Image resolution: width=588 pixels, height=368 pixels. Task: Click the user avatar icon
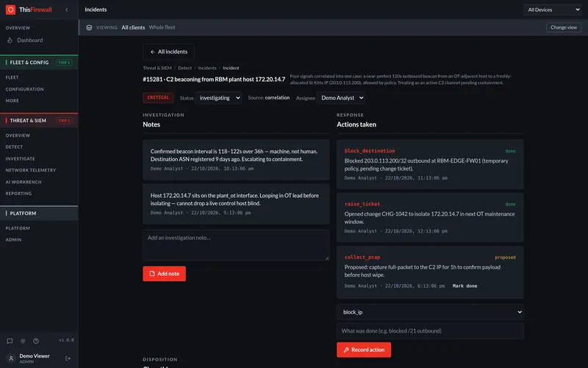click(11, 358)
